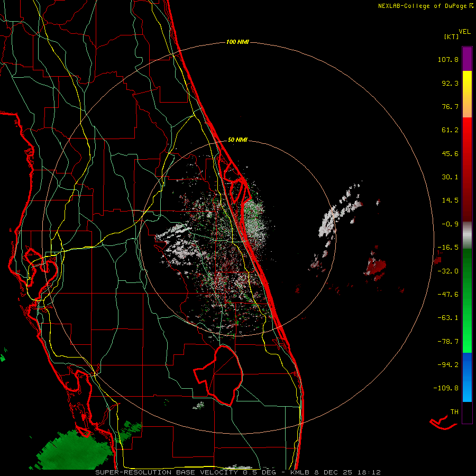This screenshot has height=476, width=476.
Task: Select the 107.8 velocity scale value
Action: 448,59
